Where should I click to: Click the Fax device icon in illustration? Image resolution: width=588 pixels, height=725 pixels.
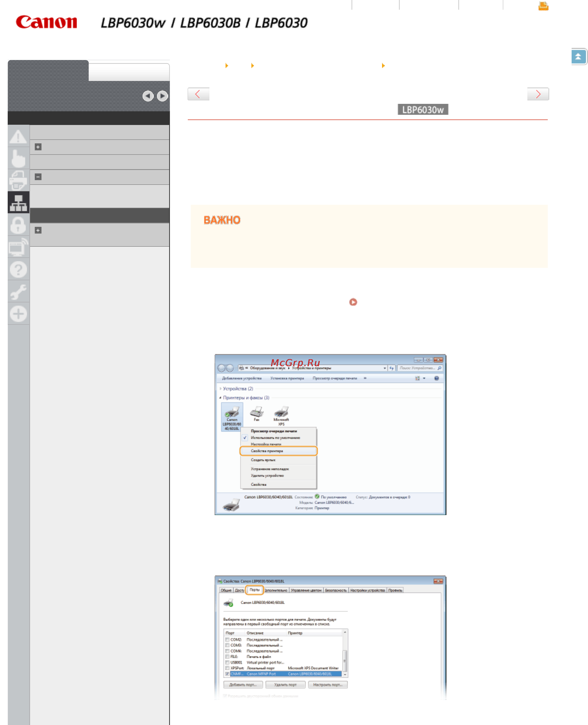click(x=257, y=414)
